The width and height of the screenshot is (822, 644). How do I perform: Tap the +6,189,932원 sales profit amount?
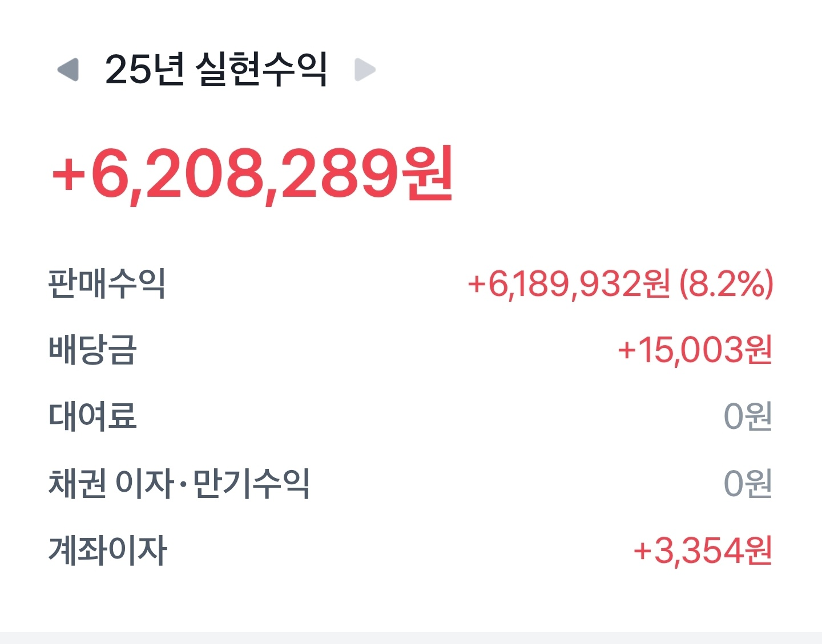click(x=569, y=283)
